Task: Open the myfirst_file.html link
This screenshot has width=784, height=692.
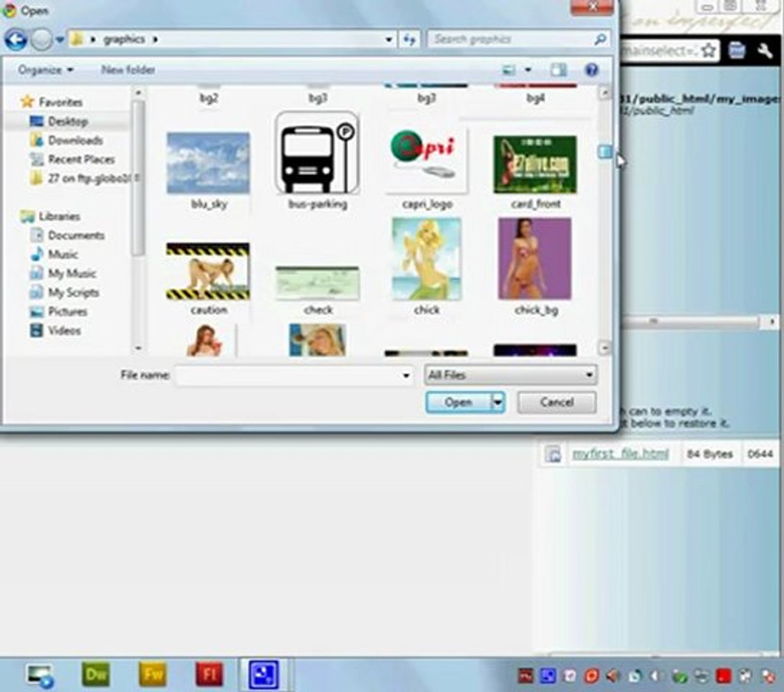Action: pyautogui.click(x=621, y=454)
